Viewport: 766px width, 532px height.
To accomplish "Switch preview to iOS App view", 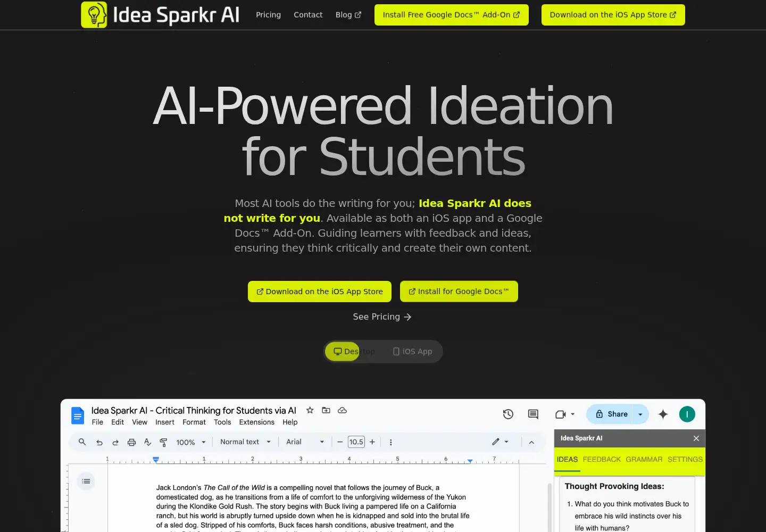I will [412, 352].
